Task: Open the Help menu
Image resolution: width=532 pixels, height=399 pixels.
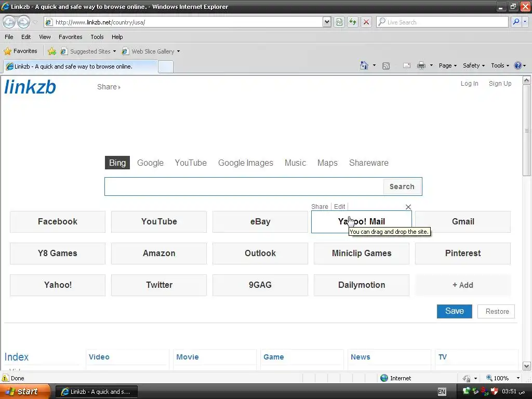Action: click(x=117, y=37)
